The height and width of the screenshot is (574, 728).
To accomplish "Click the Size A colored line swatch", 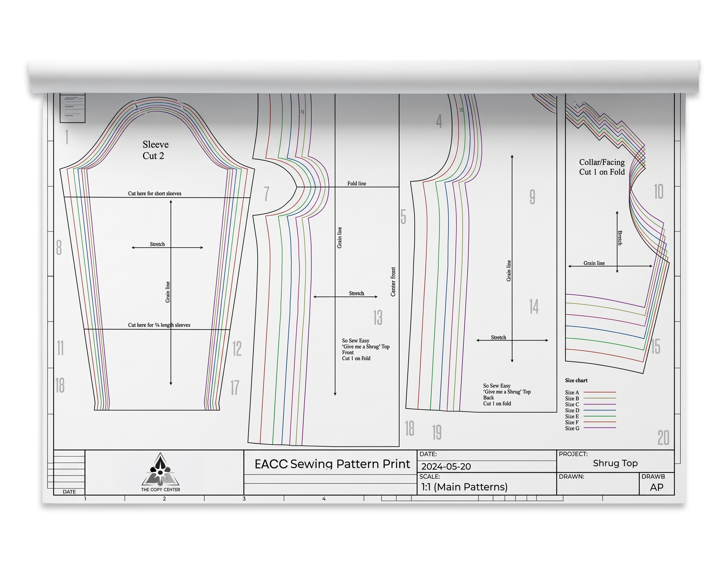I will pyautogui.click(x=600, y=392).
